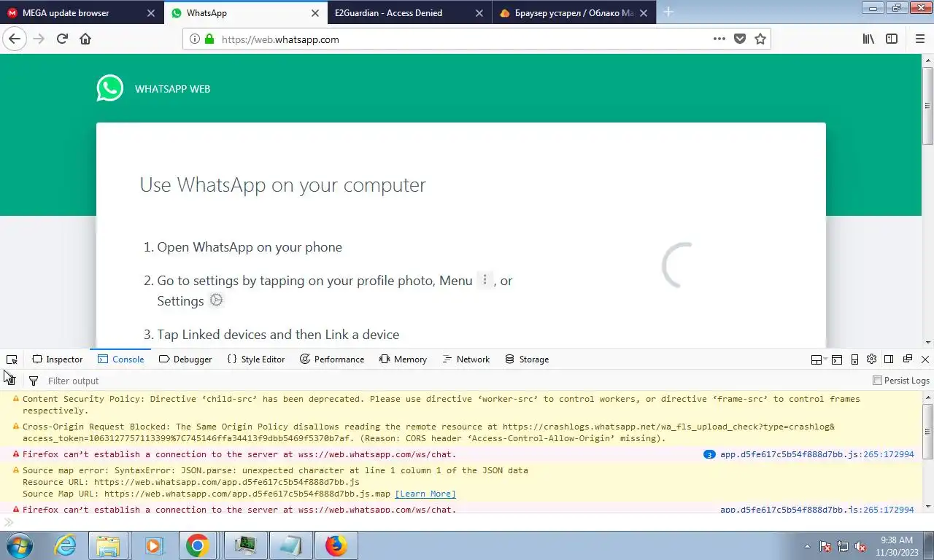Switch to the Network tab

466,359
